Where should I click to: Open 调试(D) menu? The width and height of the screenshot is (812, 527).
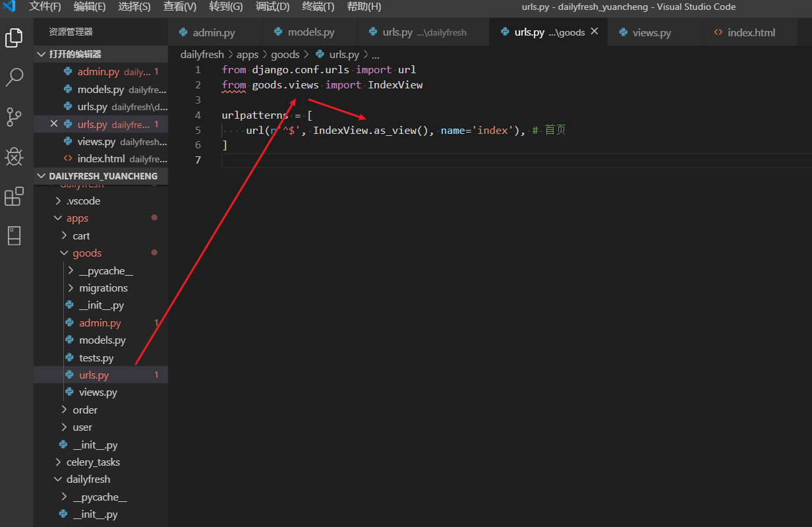click(272, 7)
